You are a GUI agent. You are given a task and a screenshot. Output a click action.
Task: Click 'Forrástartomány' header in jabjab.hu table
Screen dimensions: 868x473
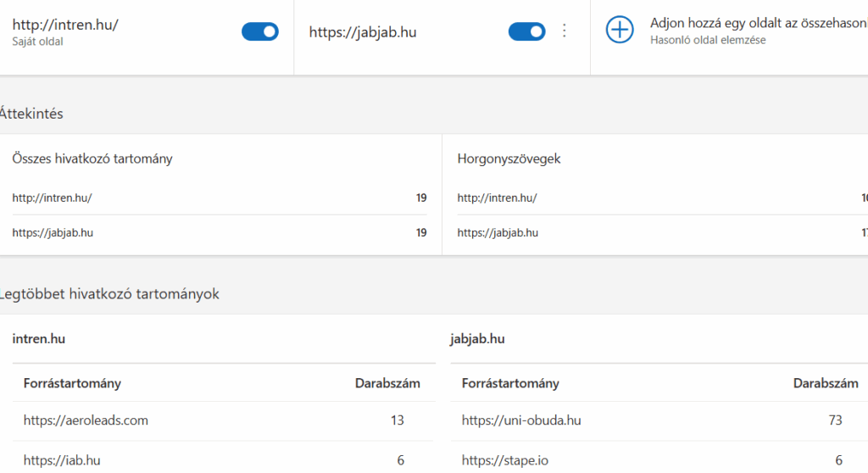tap(510, 383)
